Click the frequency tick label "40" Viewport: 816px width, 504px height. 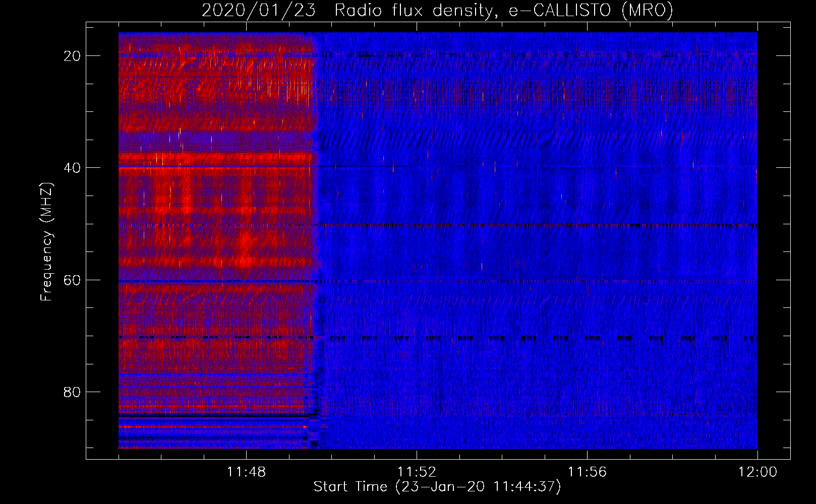(72, 168)
